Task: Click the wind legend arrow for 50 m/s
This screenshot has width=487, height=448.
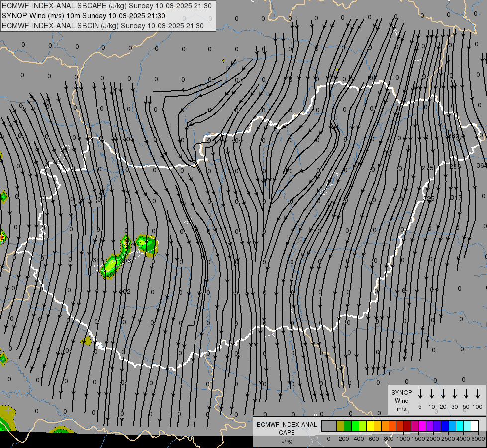Action: click(x=466, y=394)
